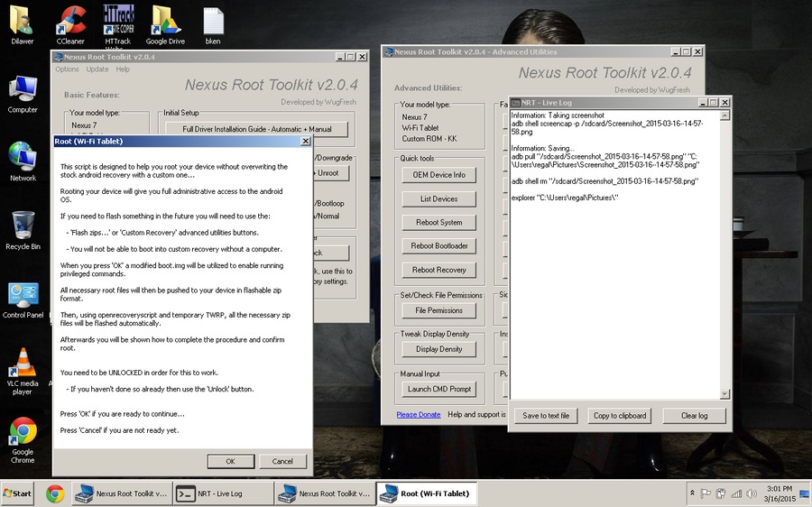Confirm root dialog with OK
This screenshot has height=507, width=812.
point(230,461)
